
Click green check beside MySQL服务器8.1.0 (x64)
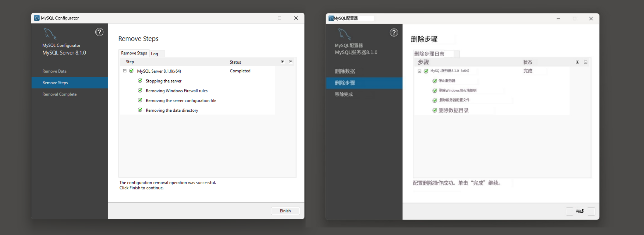[x=426, y=71]
